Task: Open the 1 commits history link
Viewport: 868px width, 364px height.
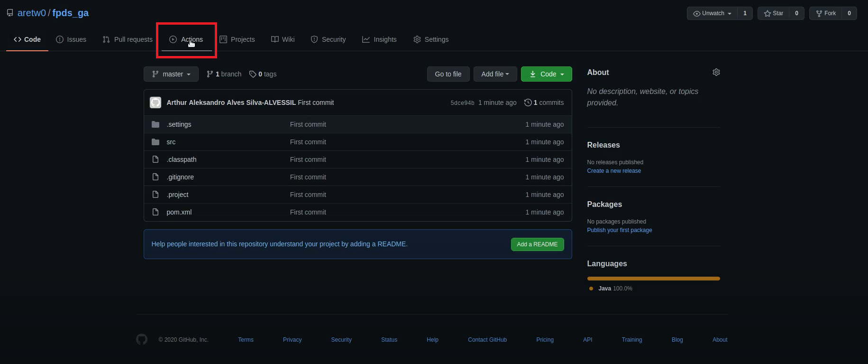Action: point(544,103)
